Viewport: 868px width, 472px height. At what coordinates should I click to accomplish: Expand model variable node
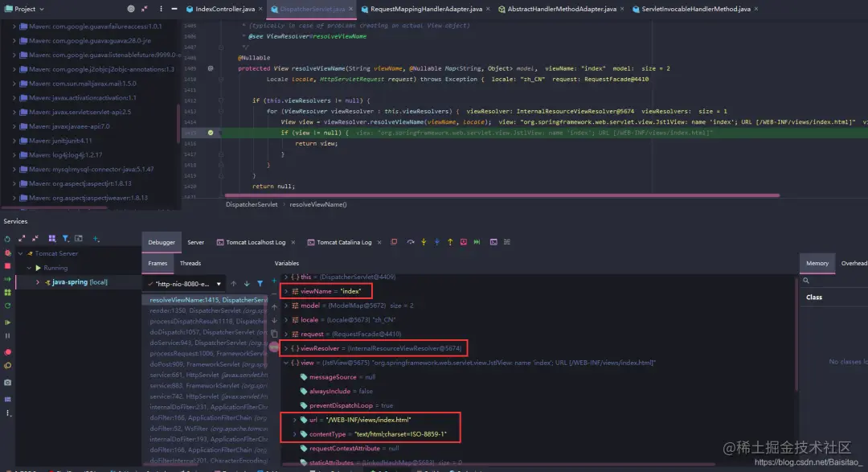tap(286, 306)
